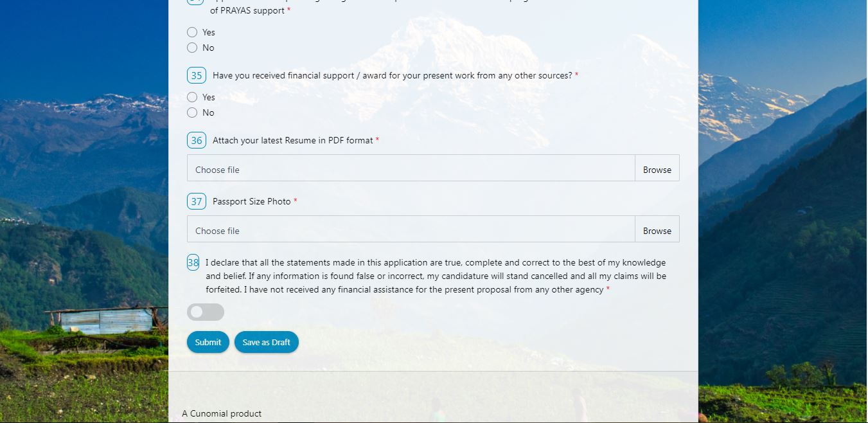Click the 'A Cunomial product' footer text

tap(222, 413)
